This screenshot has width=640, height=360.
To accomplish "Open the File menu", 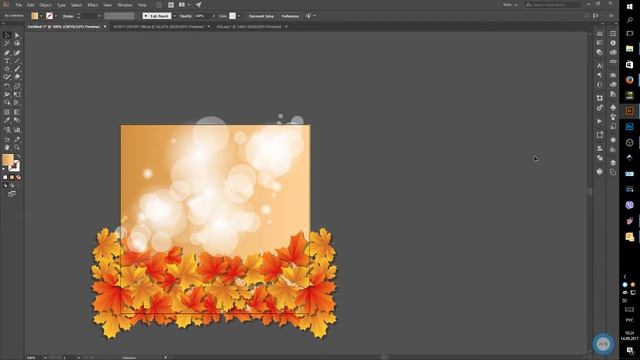I will [x=19, y=5].
